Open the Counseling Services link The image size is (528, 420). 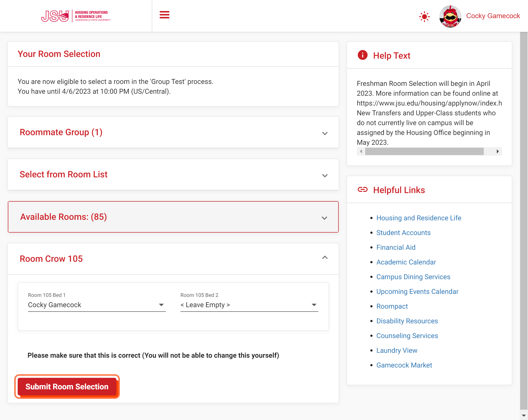click(x=407, y=336)
